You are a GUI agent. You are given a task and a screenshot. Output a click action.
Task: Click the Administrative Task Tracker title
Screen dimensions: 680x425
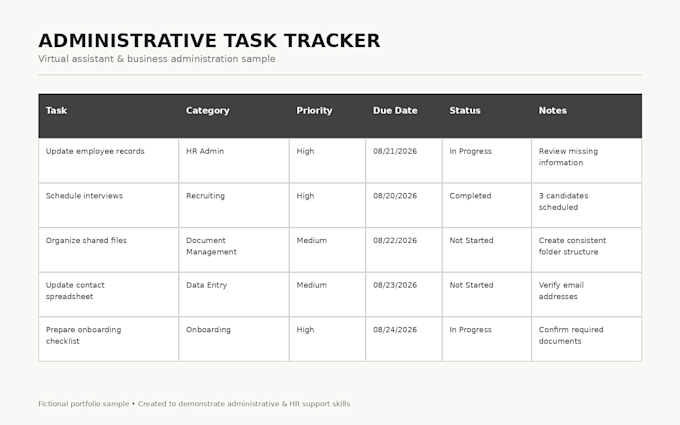[x=209, y=41]
